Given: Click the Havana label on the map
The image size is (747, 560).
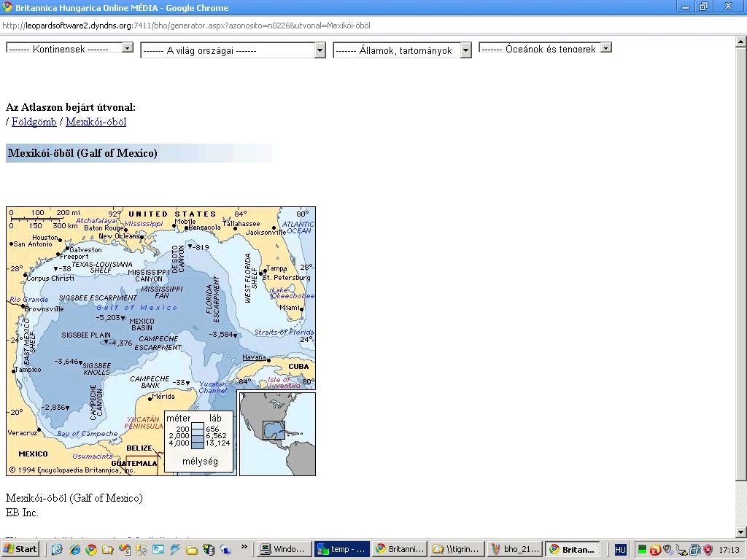Looking at the screenshot, I should pos(254,357).
